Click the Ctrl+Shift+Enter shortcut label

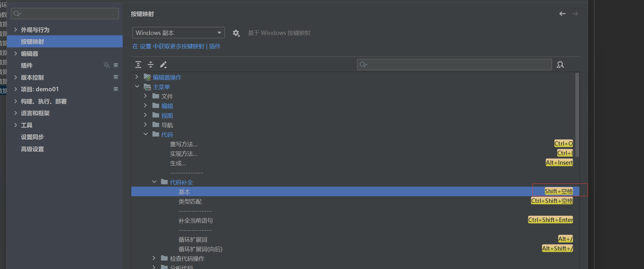551,220
